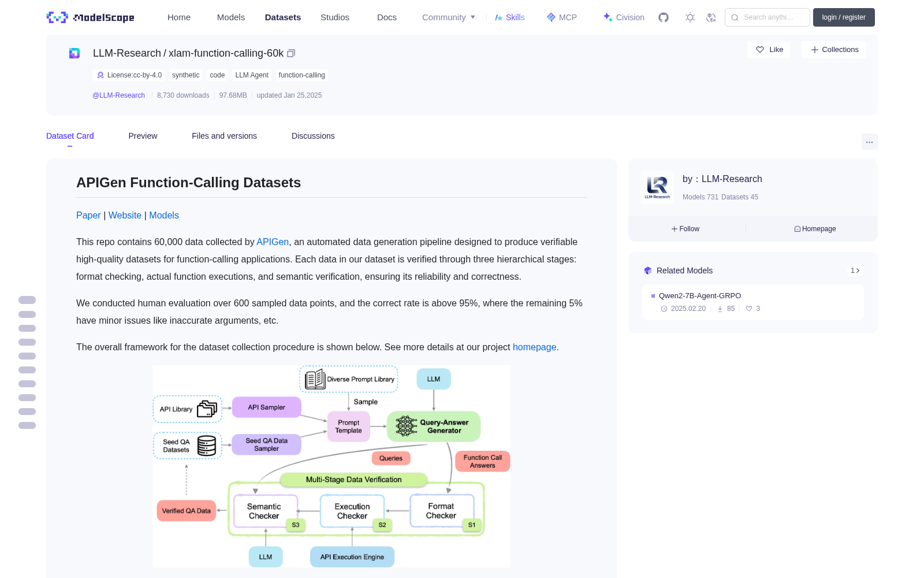This screenshot has width=924, height=578.
Task: Switch language with the translate icon
Action: tap(711, 17)
